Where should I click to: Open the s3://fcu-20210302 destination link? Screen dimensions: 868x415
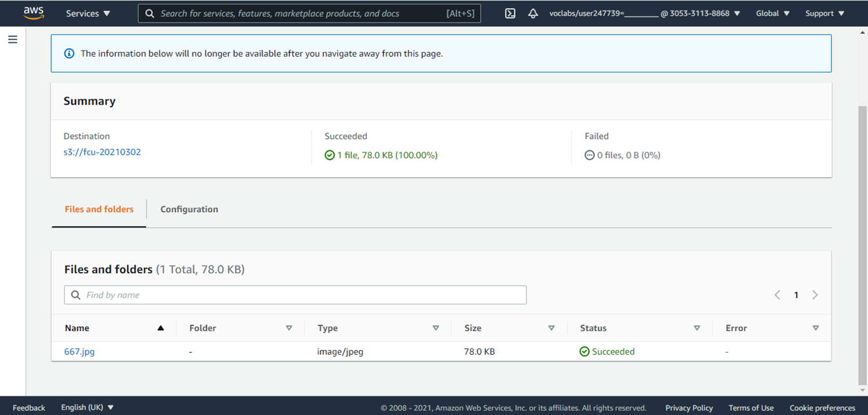[102, 152]
